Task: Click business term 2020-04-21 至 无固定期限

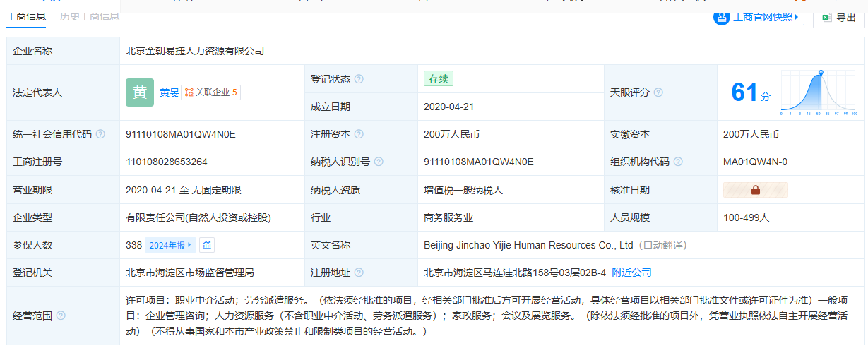Action: 184,190
